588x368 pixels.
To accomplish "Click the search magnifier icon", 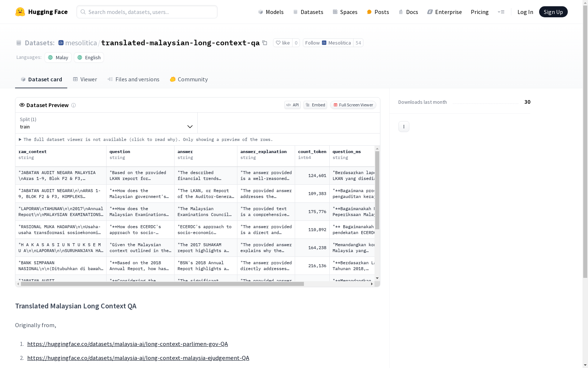I will (83, 12).
